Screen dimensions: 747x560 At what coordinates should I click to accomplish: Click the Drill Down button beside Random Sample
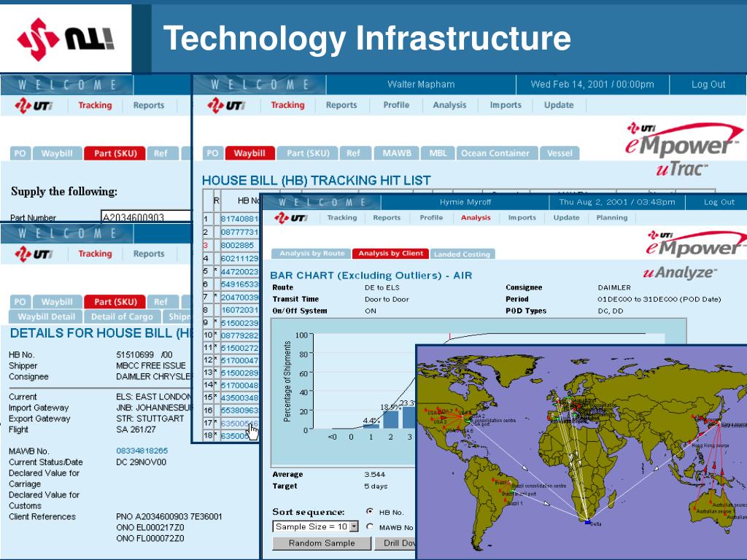click(395, 543)
